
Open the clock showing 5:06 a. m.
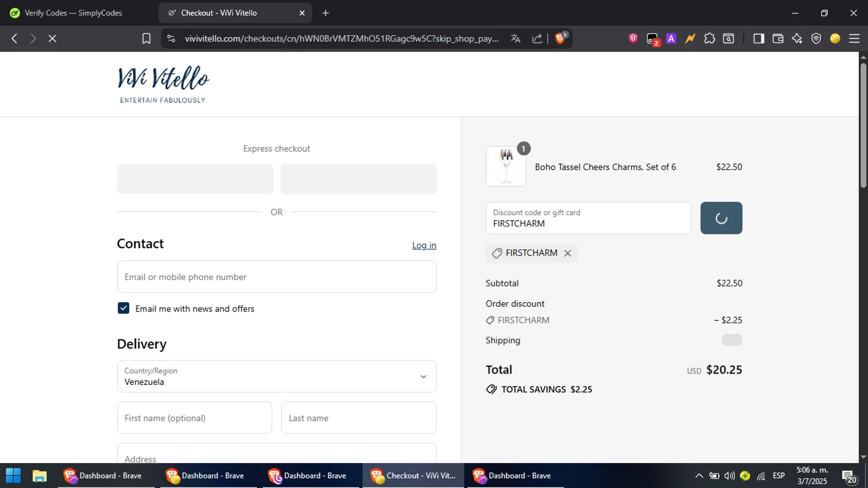(812, 476)
